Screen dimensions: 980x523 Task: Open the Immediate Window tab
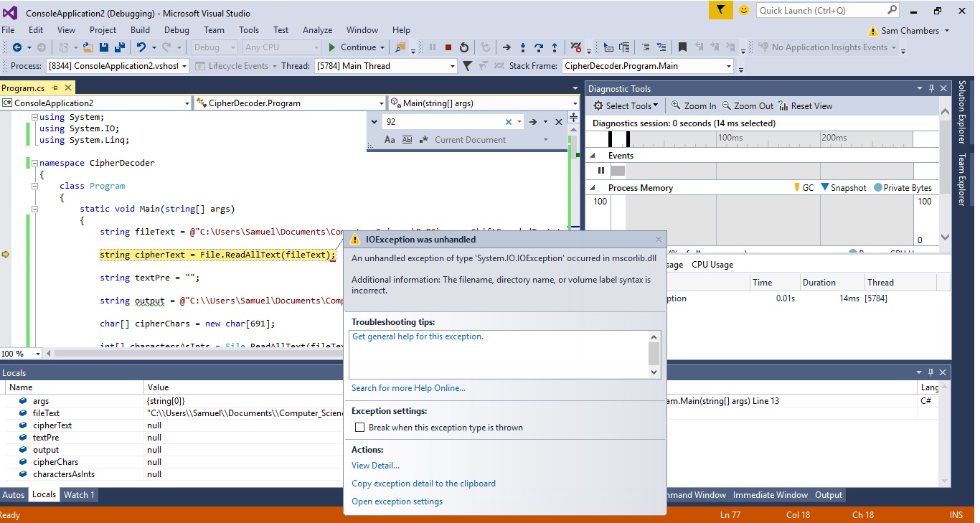pos(771,495)
